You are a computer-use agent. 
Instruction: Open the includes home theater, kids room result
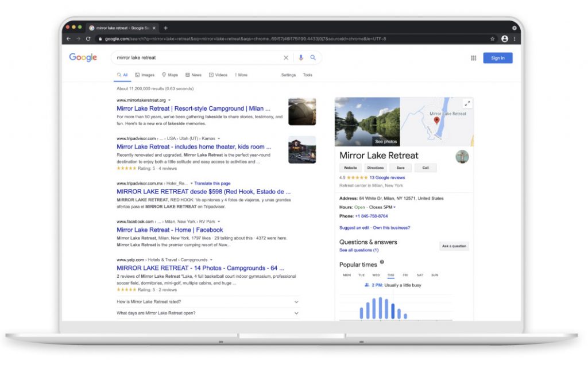(194, 147)
